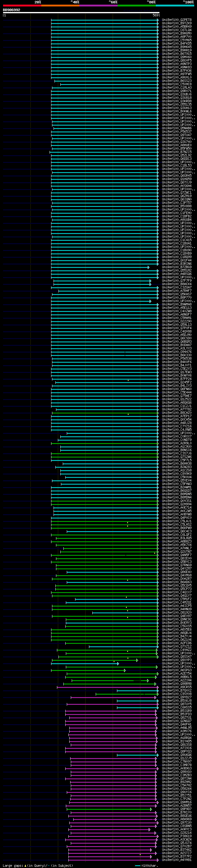Screen dimensions: 197x868
Task: Click hit label UniRef100_P38619
Action: pyautogui.click(x=176, y=836)
